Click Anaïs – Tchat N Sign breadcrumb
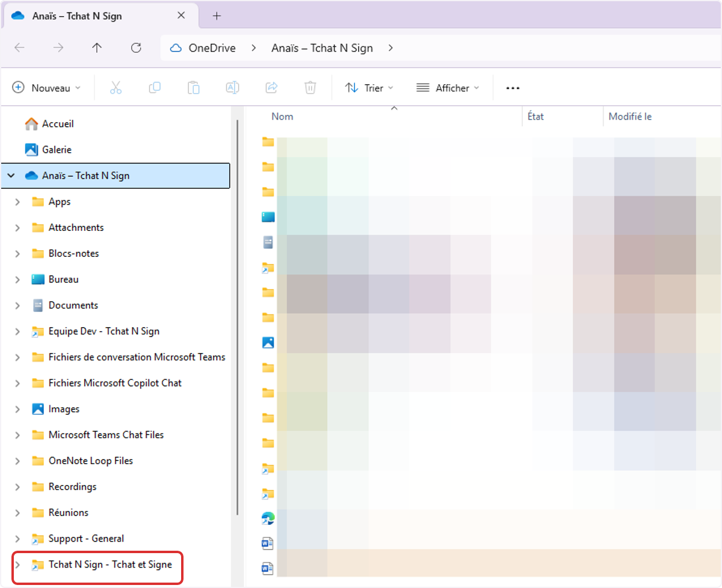Image resolution: width=722 pixels, height=588 pixels. click(x=322, y=48)
